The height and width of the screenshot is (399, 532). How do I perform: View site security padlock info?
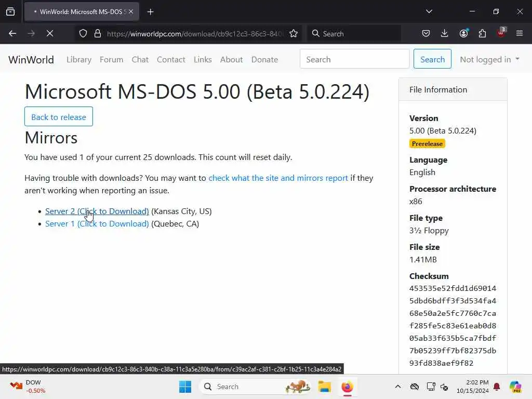coord(98,34)
